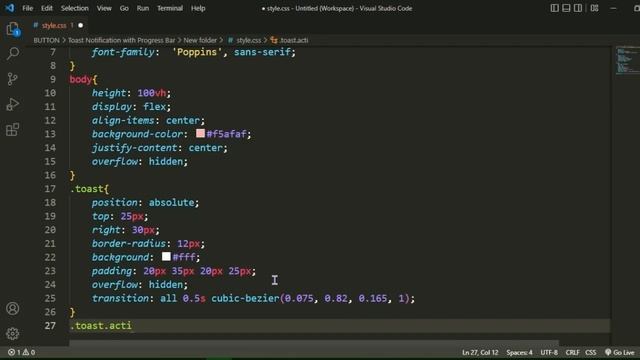Open the Accounts menu icon
Viewport: 640px width, 360px height.
point(13,309)
